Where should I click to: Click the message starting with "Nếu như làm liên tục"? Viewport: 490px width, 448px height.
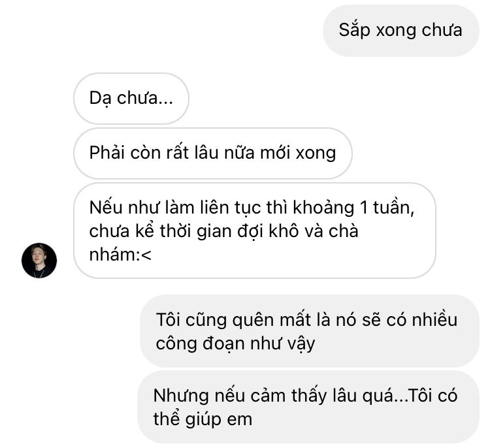tap(255, 231)
